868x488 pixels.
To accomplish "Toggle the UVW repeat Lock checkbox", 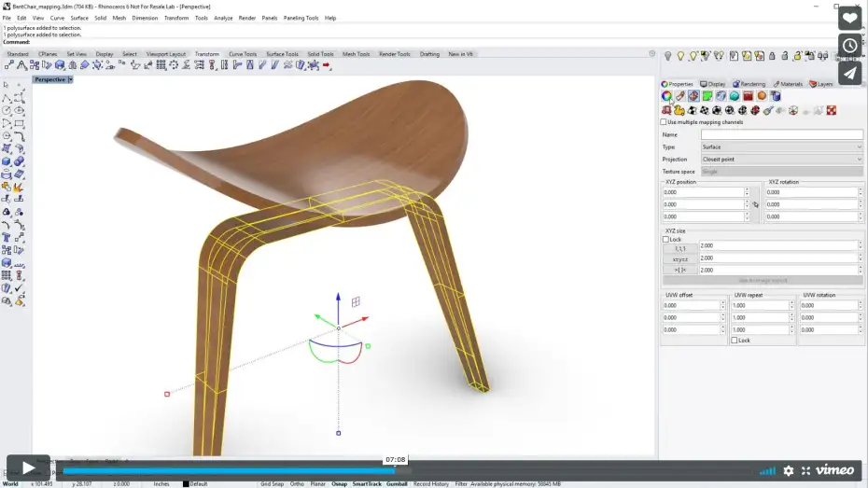I will 735,341.
